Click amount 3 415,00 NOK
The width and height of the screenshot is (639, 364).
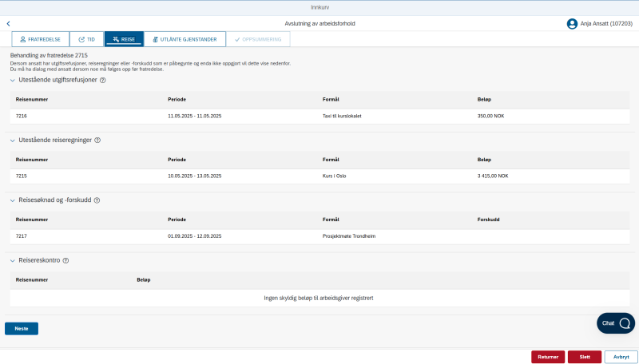coord(493,176)
